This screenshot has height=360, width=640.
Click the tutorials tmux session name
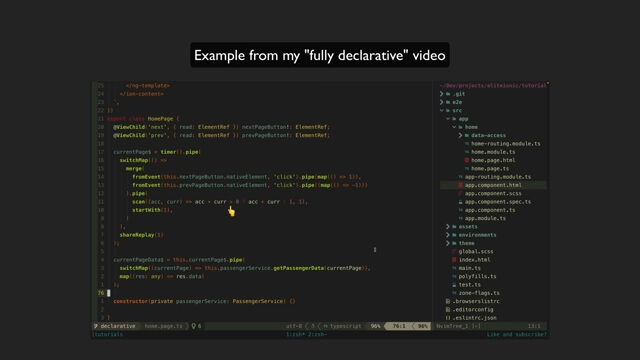tap(107, 334)
